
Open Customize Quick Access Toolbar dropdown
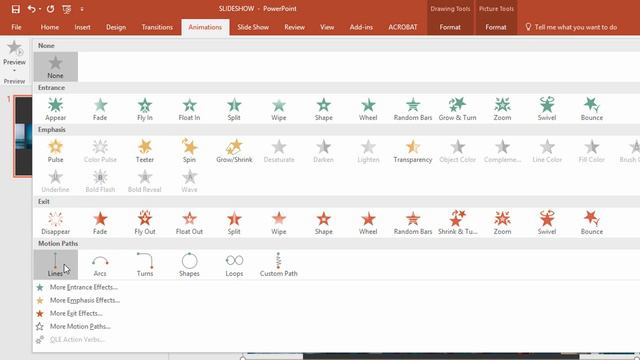[82, 9]
